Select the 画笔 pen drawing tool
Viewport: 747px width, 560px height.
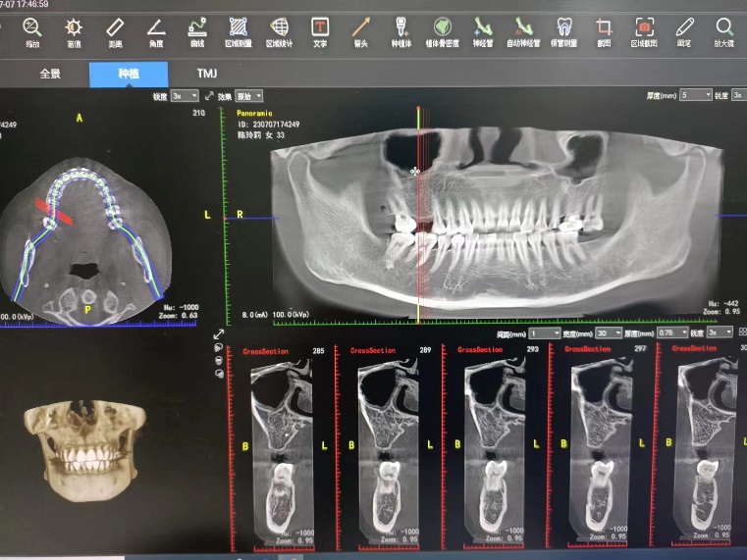tap(684, 32)
